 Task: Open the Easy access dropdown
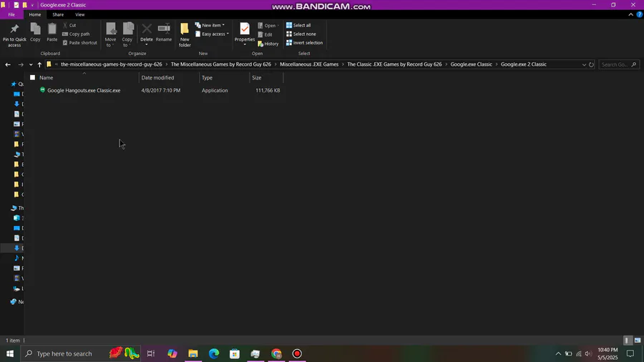point(212,34)
